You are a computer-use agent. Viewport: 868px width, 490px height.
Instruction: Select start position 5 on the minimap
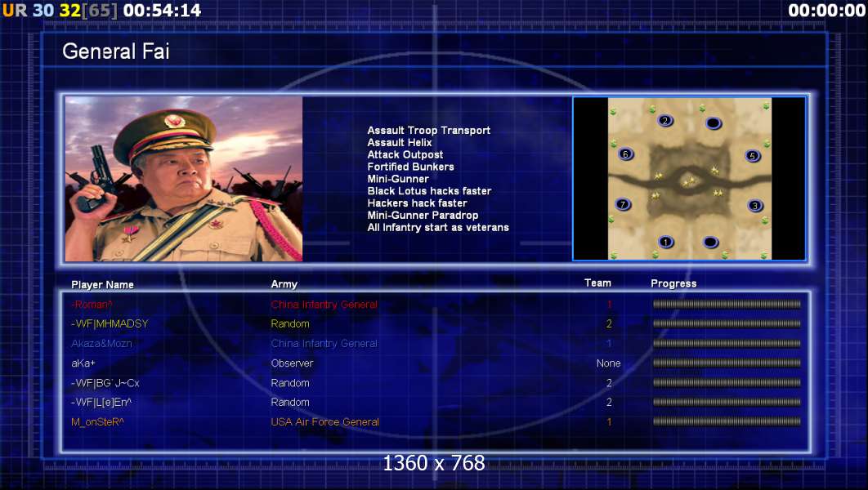(x=752, y=155)
